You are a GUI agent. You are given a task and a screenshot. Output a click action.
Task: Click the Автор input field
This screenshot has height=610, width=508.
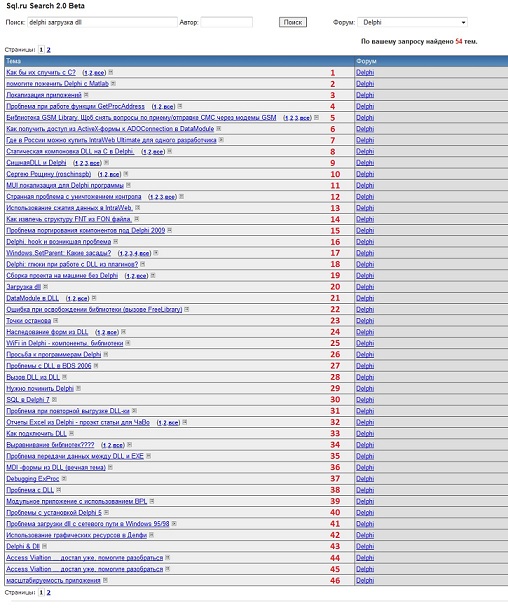click(x=226, y=23)
